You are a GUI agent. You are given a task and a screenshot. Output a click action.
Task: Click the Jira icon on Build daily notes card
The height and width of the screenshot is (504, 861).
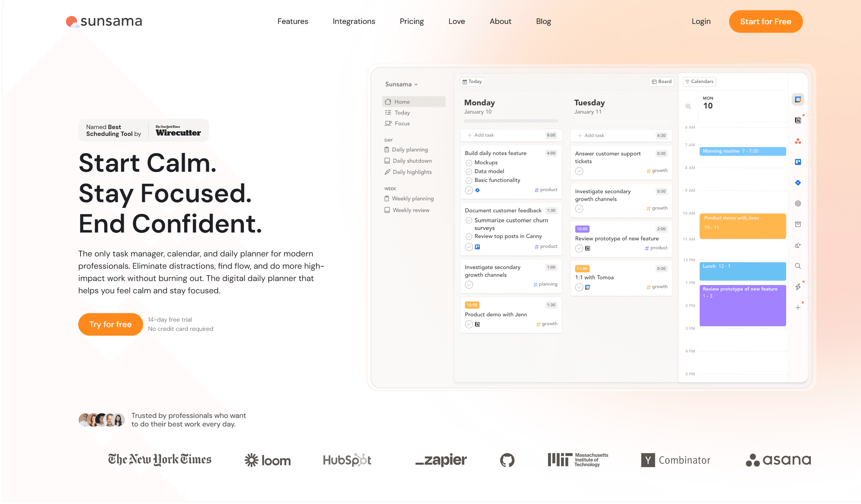pyautogui.click(x=477, y=190)
